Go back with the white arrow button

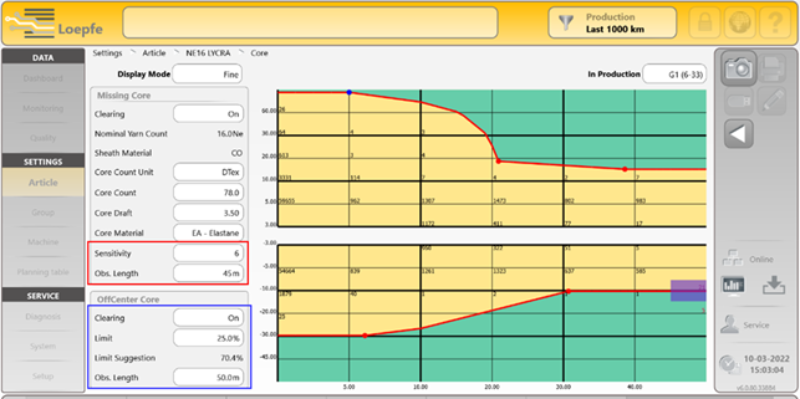(739, 134)
